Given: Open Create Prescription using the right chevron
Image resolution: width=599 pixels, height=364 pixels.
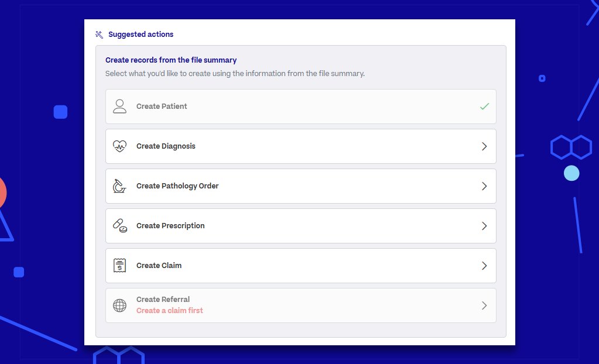Looking at the screenshot, I should (x=484, y=226).
